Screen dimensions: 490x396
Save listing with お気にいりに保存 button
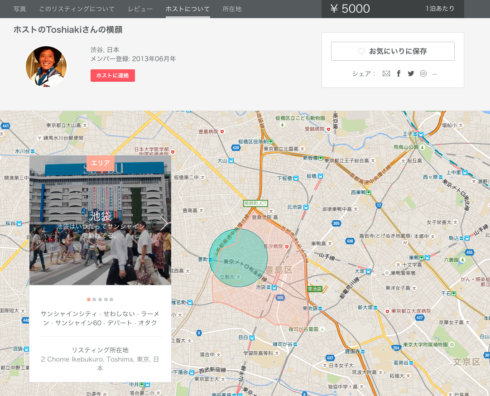coord(393,51)
